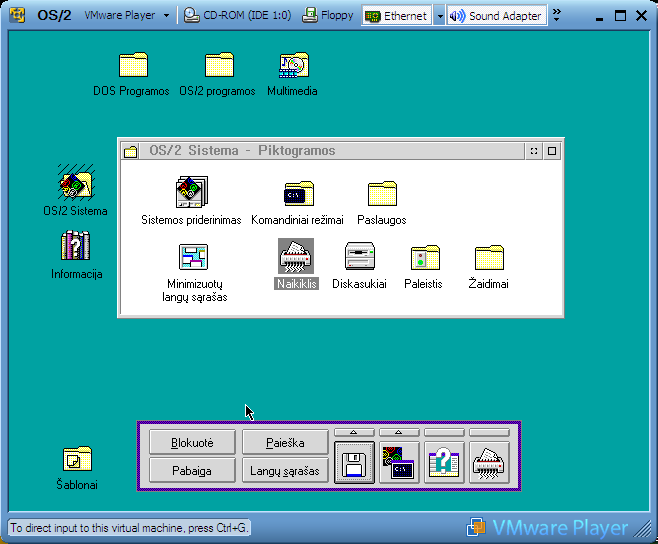The image size is (658, 544).
Task: Open the Informacija bookshelf icon
Action: coord(76,246)
